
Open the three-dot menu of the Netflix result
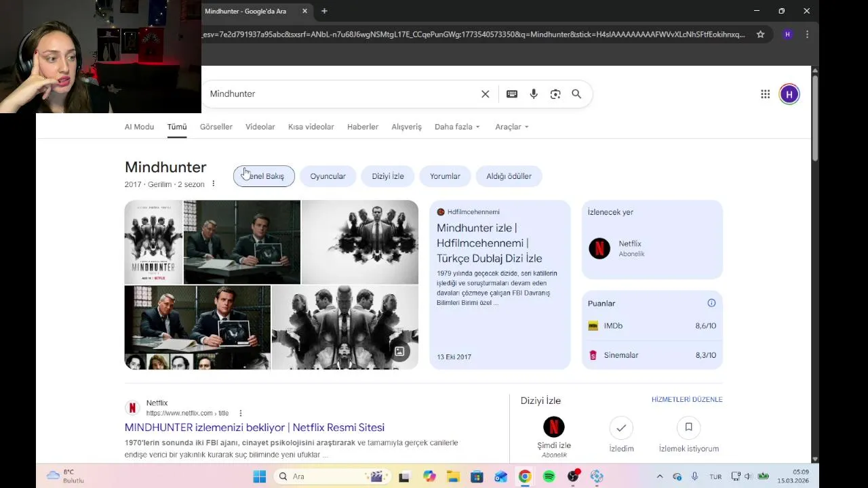[240, 413]
